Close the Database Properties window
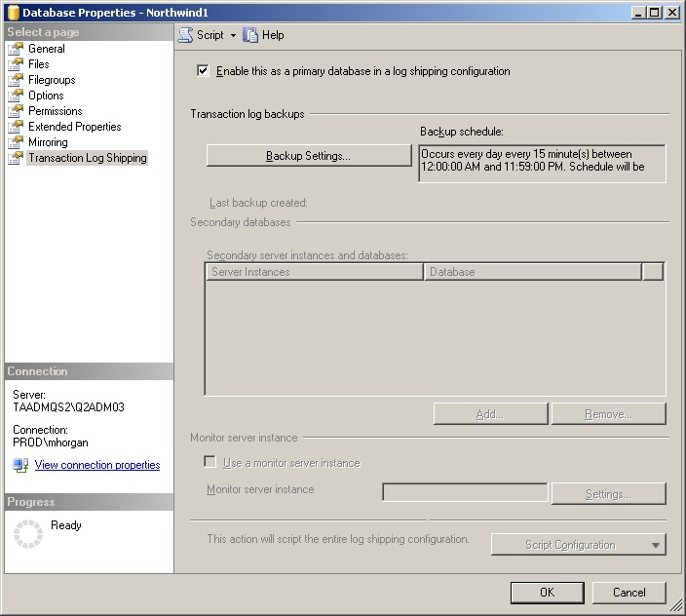Viewport: 686px width, 616px height. [671, 13]
